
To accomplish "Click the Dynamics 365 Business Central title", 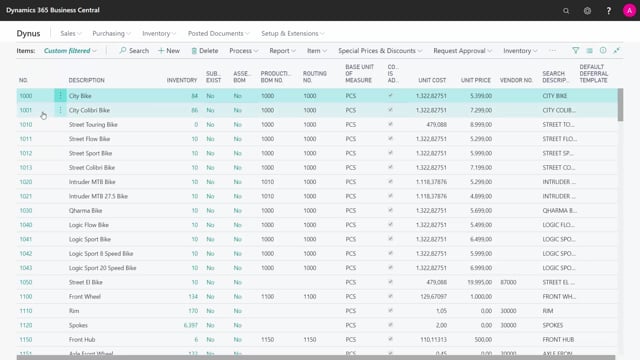I will 53,10.
